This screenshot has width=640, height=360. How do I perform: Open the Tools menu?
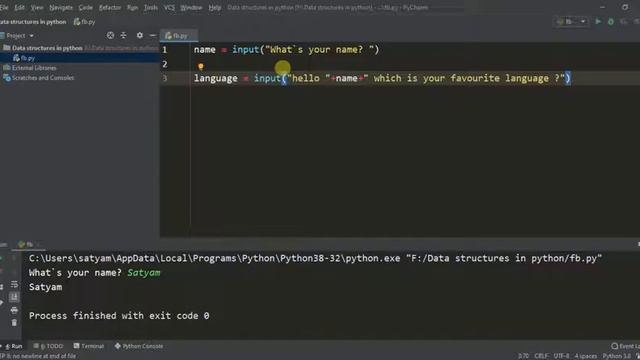(151, 7)
